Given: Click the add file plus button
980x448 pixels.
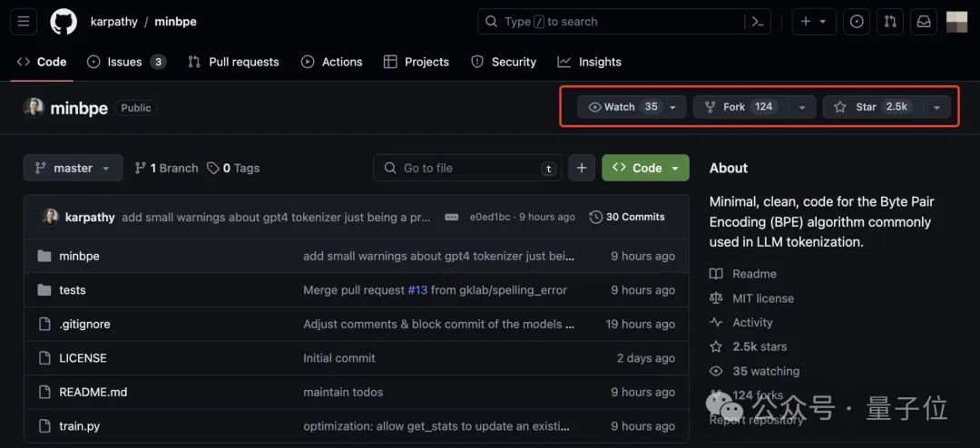Looking at the screenshot, I should 582,168.
